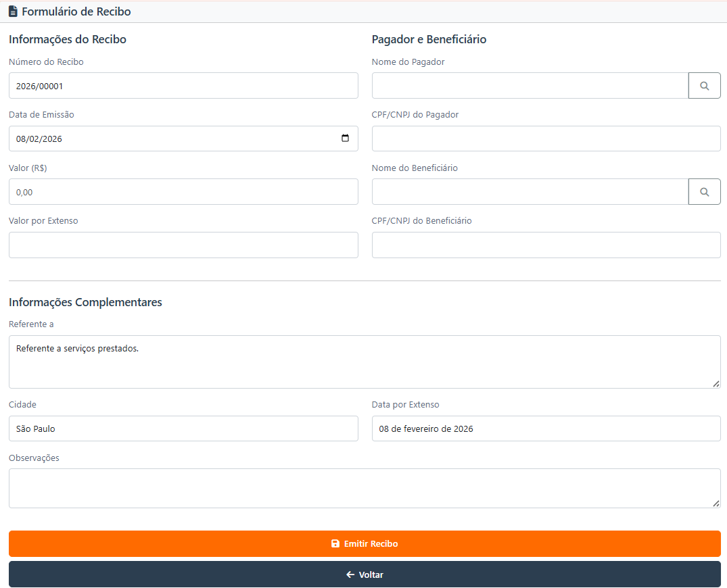Click the Nome do Beneficiário text field
The width and height of the screenshot is (727, 588).
click(x=530, y=192)
